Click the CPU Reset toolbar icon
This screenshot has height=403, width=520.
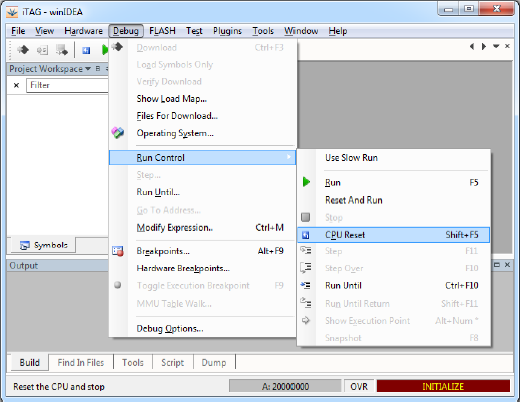point(86,50)
